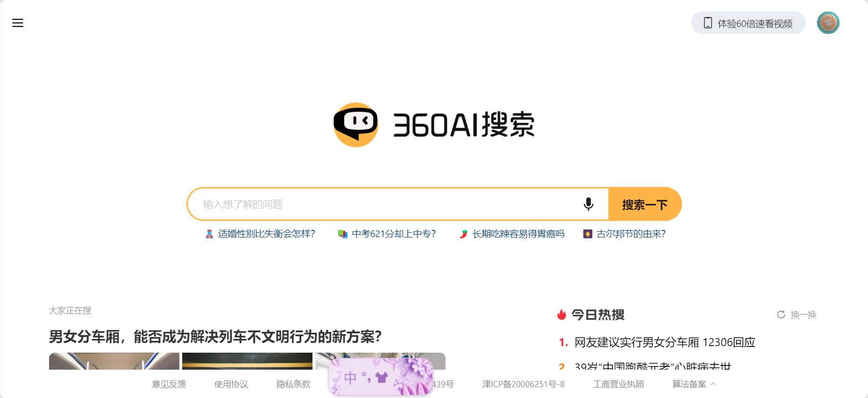Open 工商营业执照 footer link
This screenshot has width=868, height=398.
click(618, 384)
